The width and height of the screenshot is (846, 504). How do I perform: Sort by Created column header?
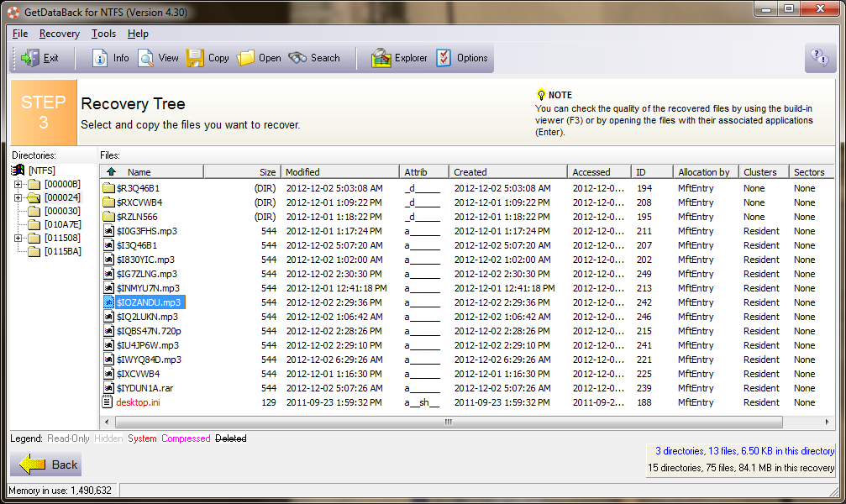pos(507,171)
